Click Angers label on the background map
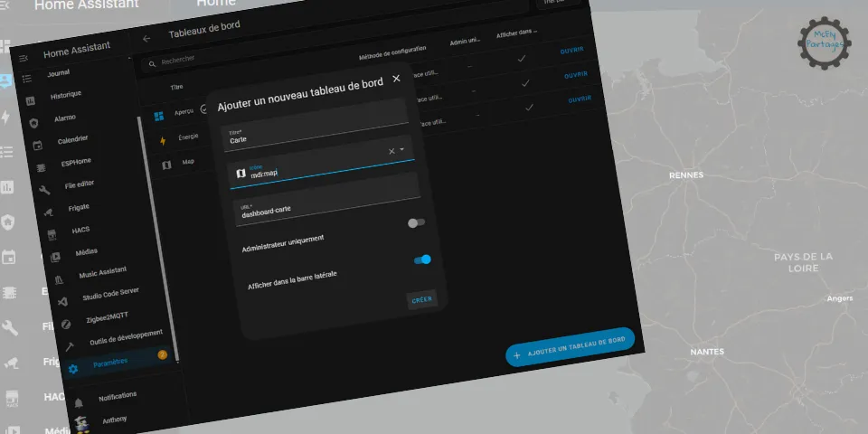 point(840,298)
